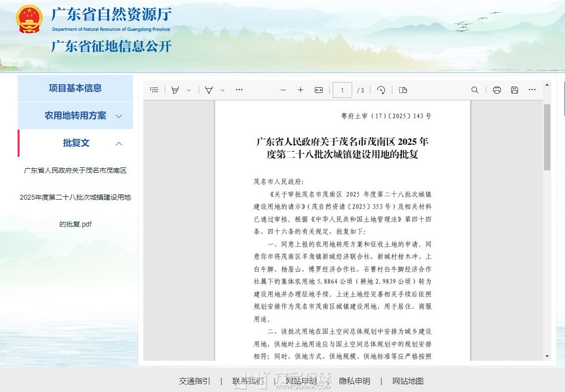Zoom out the PDF with minus icon
Image resolution: width=565 pixels, height=392 pixels.
tap(283, 90)
